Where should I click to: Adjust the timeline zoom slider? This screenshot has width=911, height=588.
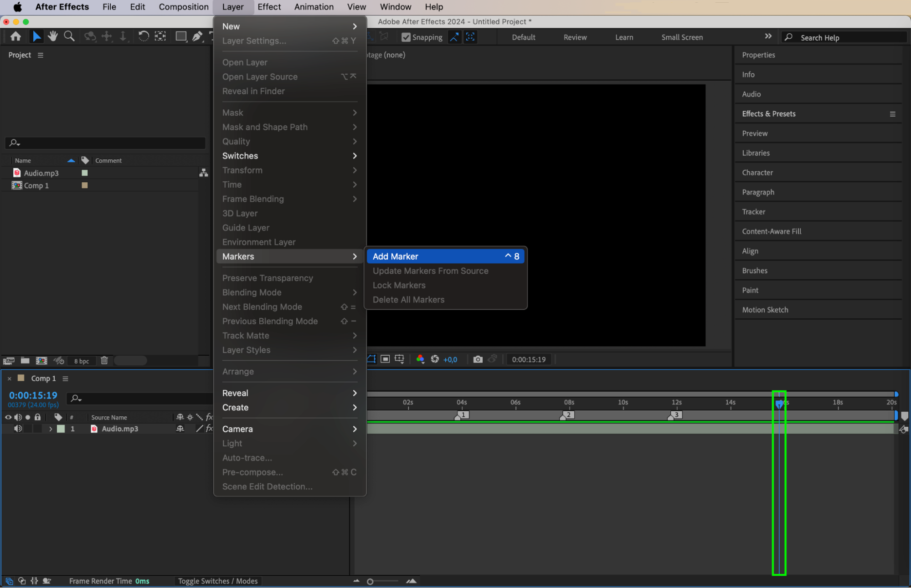coord(371,582)
